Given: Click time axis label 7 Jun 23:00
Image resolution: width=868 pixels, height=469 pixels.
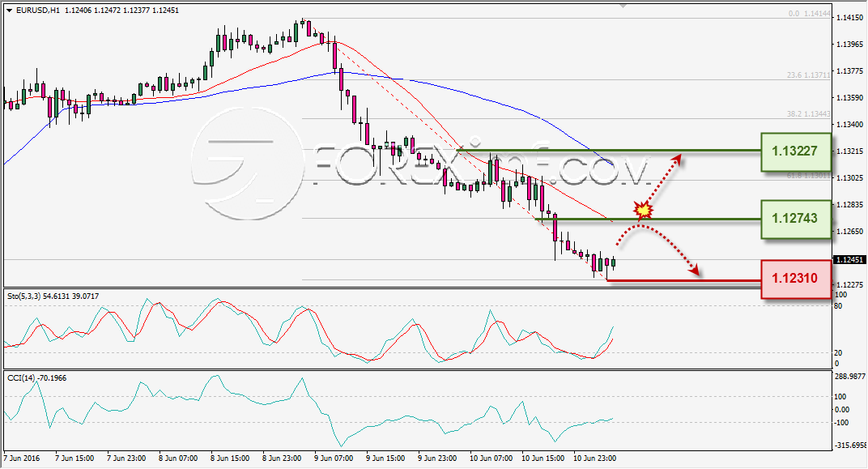Looking at the screenshot, I should coord(127,458).
